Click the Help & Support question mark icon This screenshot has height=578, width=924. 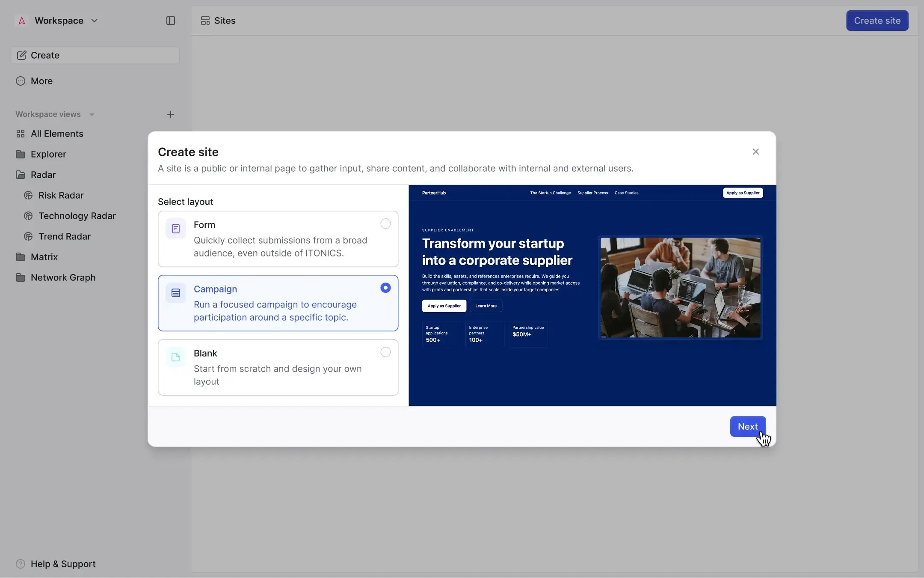(x=21, y=563)
